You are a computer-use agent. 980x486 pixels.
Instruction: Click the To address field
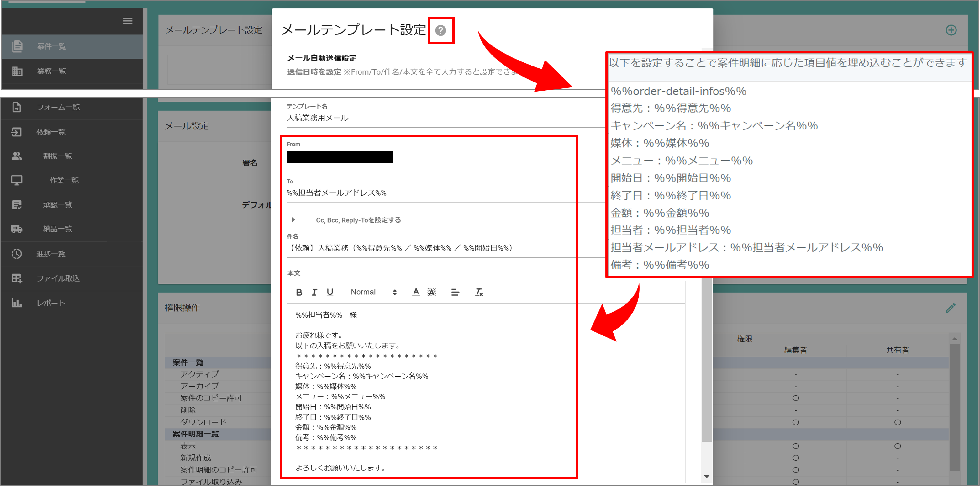(x=445, y=193)
